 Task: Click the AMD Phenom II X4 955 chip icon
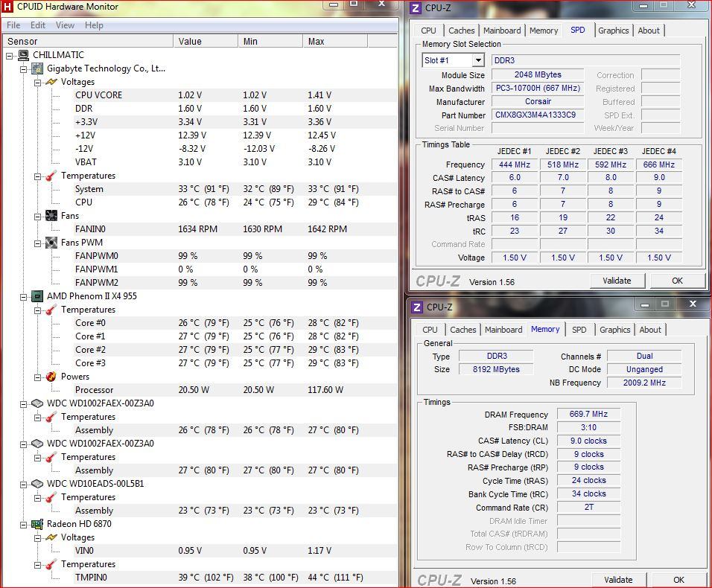37,296
